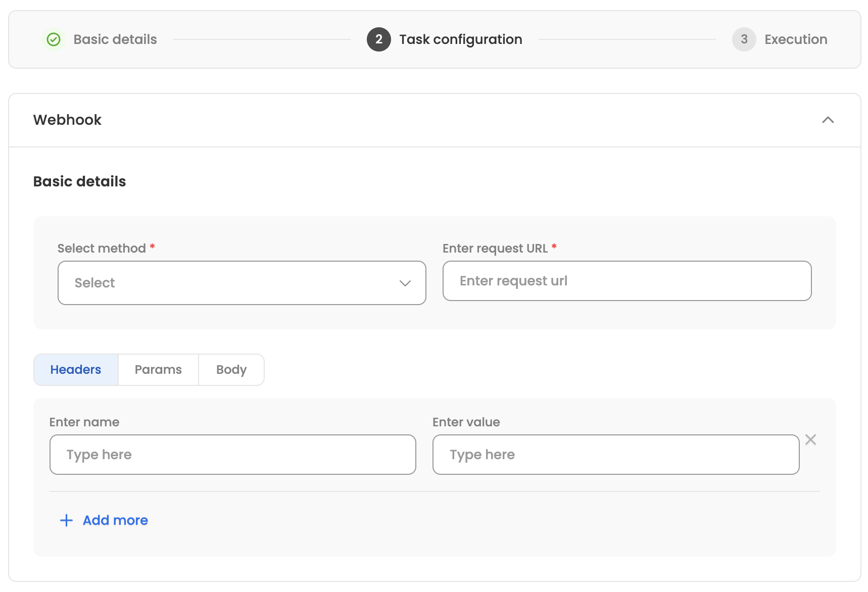Click the Webhook section header title
Screen dimensions: 868x592
67,120
